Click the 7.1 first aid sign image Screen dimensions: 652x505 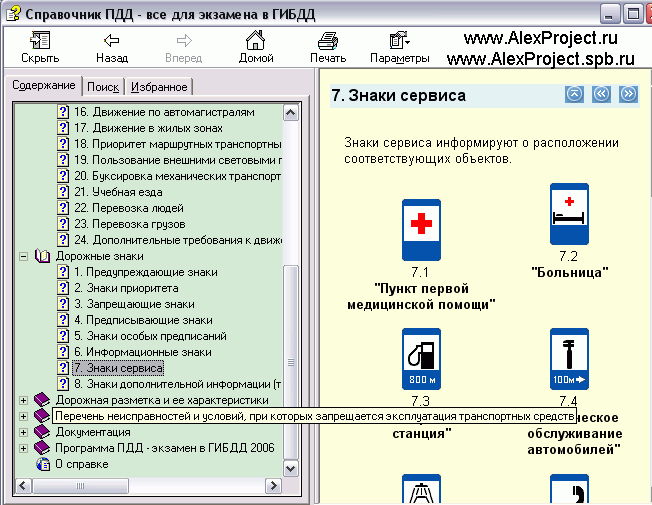click(x=421, y=230)
